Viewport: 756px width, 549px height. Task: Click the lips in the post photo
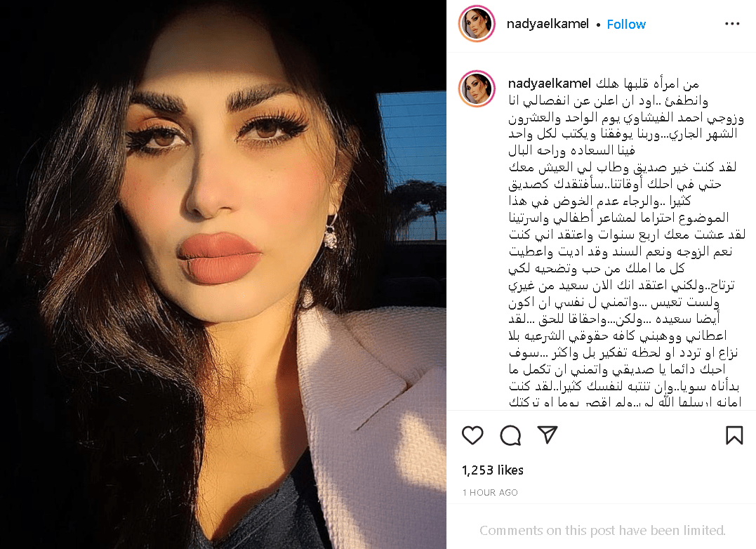220,258
